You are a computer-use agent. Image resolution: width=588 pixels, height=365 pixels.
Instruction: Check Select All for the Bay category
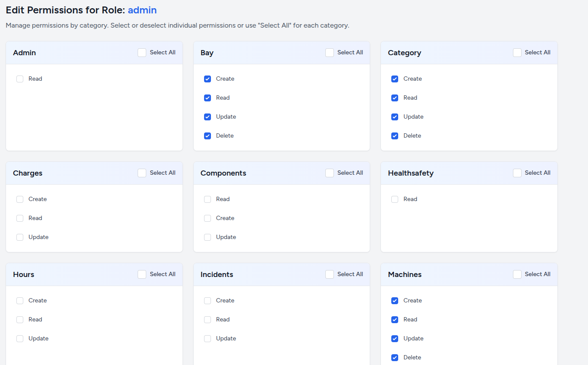coord(329,52)
